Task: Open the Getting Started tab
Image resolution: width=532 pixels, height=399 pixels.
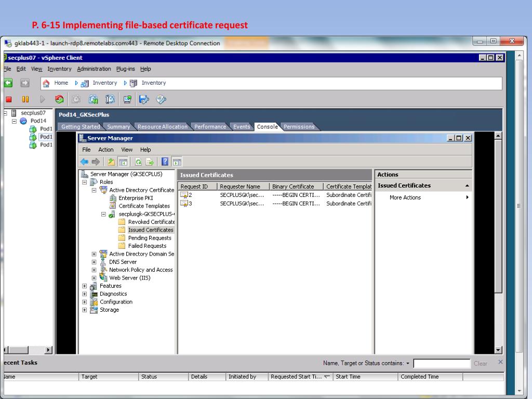Action: pos(81,127)
